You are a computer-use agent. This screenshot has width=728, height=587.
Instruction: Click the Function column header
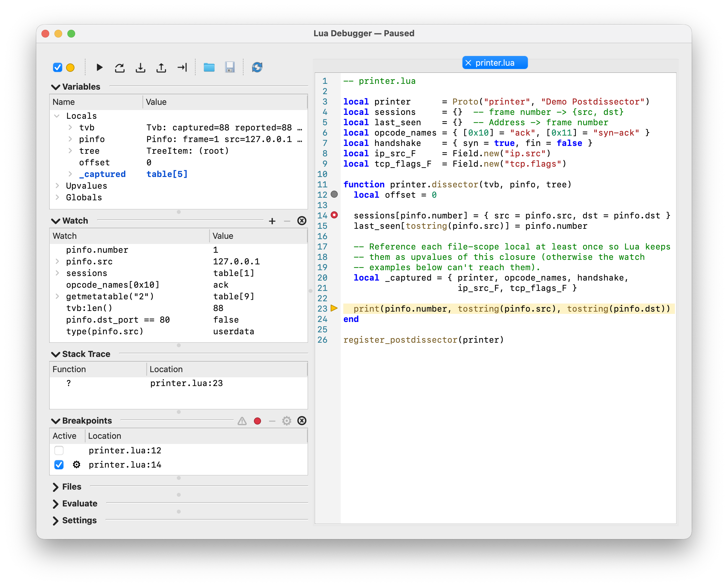98,369
